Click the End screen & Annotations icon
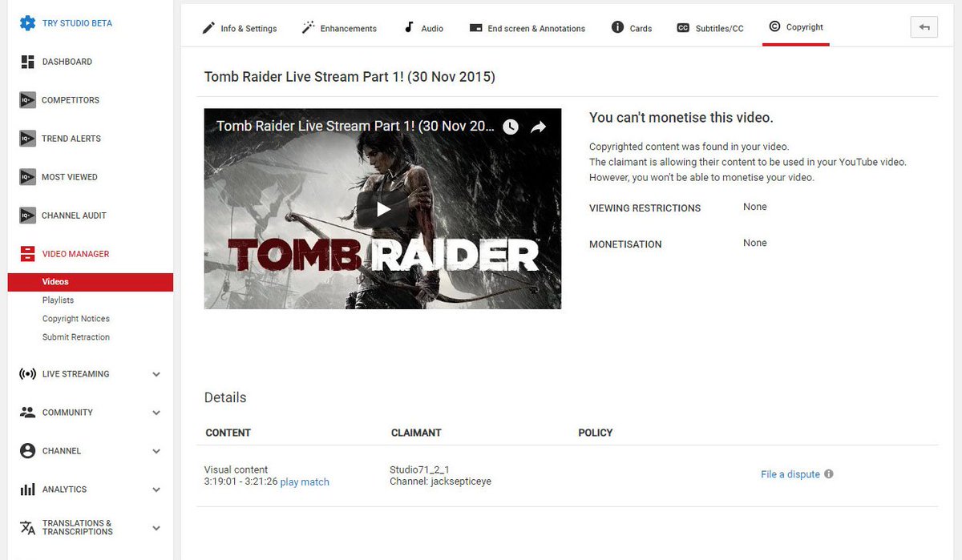The height and width of the screenshot is (560, 962). (x=475, y=28)
